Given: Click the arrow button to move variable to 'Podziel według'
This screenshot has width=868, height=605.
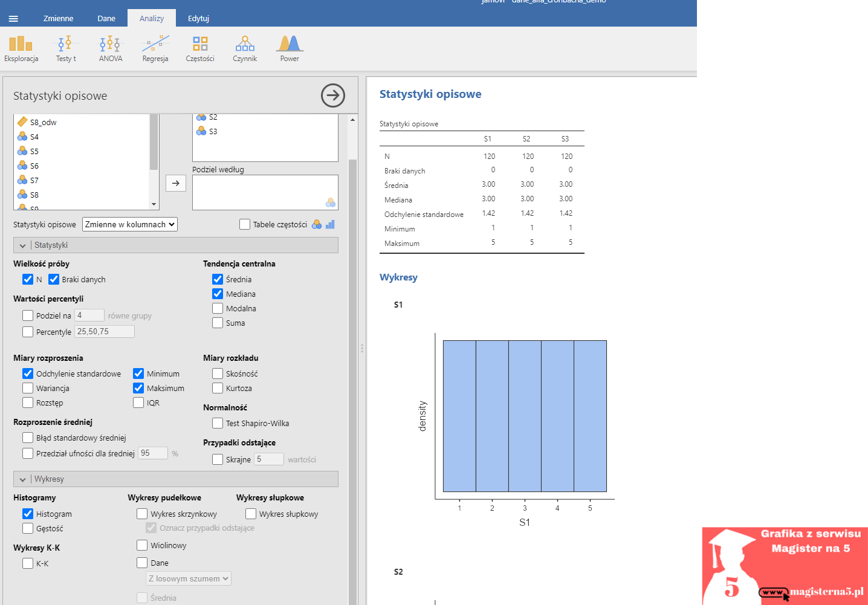Looking at the screenshot, I should pyautogui.click(x=176, y=183).
